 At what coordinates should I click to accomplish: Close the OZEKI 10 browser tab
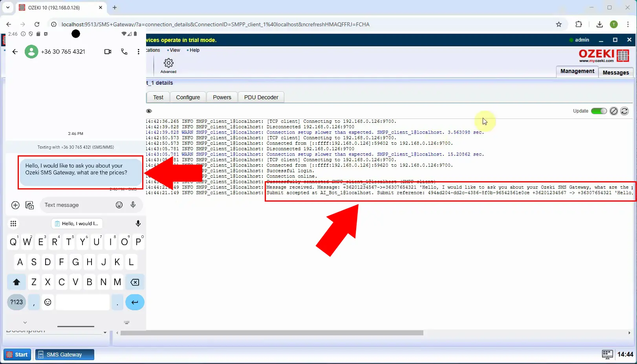point(101,7)
